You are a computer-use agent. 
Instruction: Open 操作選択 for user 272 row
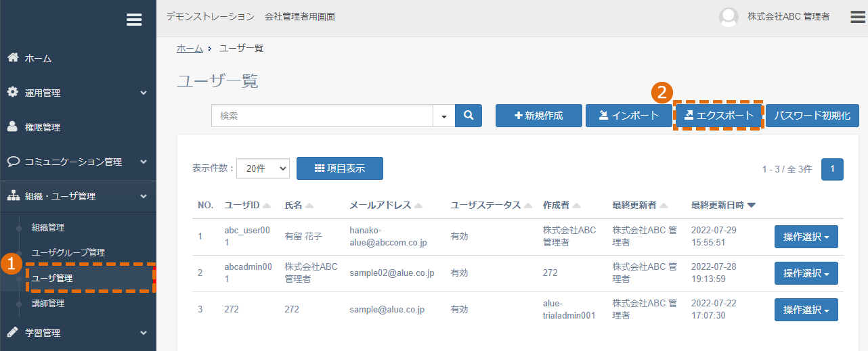tap(806, 310)
